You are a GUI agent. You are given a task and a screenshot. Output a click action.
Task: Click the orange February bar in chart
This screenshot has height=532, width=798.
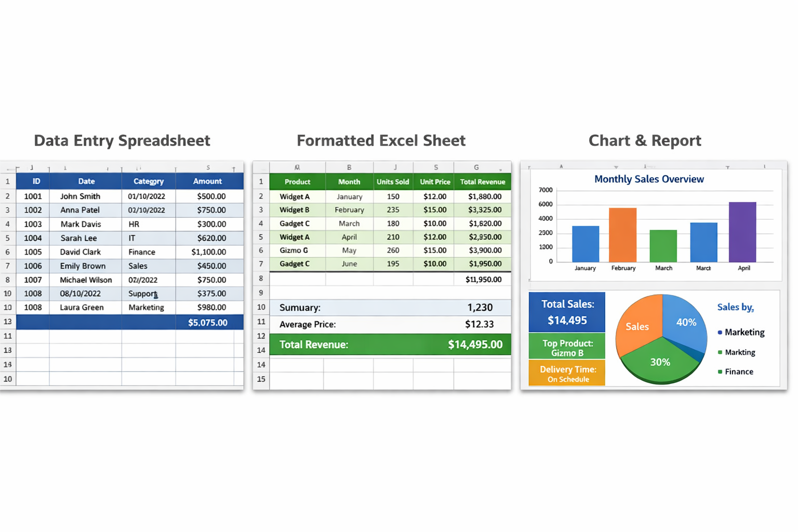(622, 235)
